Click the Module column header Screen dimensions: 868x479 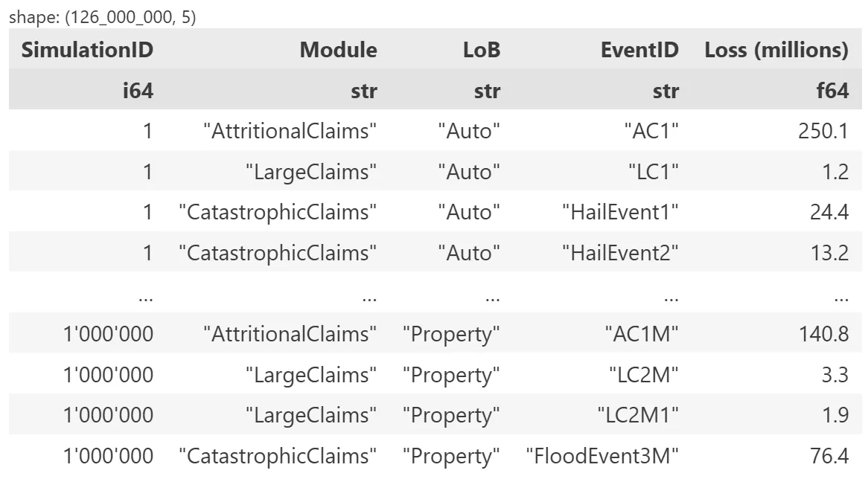[x=338, y=50]
